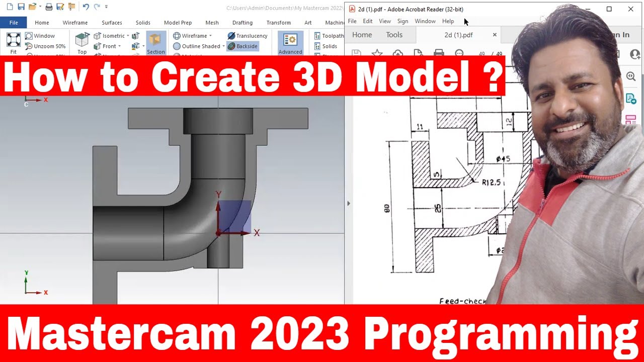Click the Open folder icon in Mastercam
This screenshot has width=644, height=362.
pyautogui.click(x=32, y=7)
